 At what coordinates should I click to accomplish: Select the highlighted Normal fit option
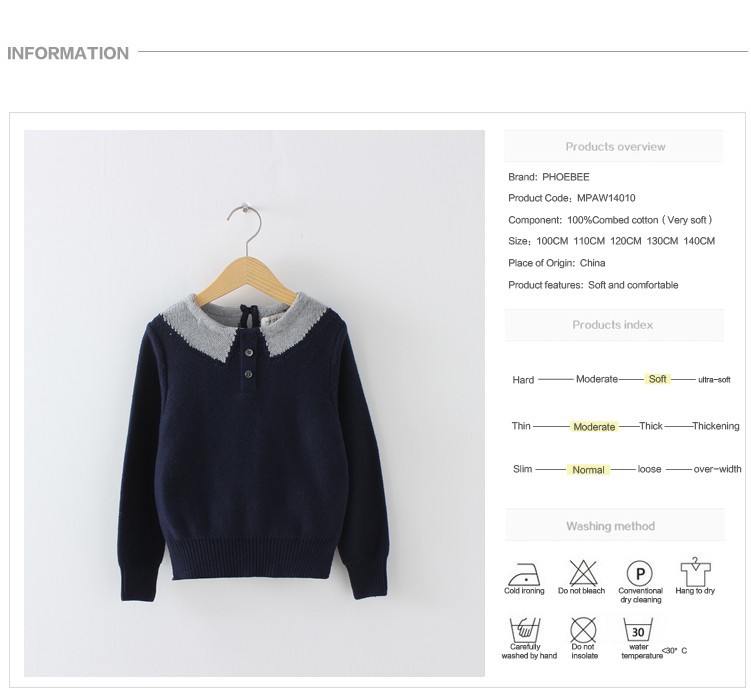point(588,470)
